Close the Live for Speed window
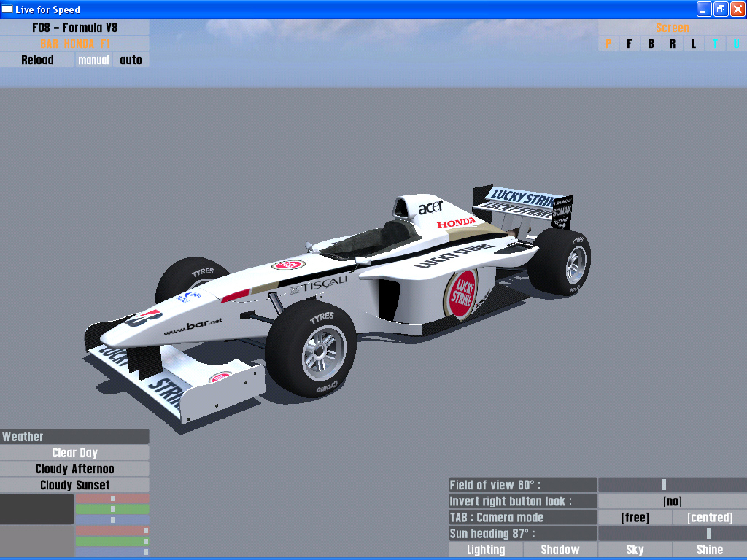The width and height of the screenshot is (747, 560). [738, 9]
